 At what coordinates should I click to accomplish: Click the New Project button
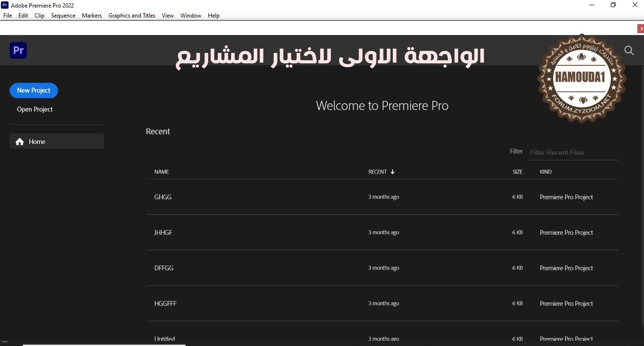(34, 90)
